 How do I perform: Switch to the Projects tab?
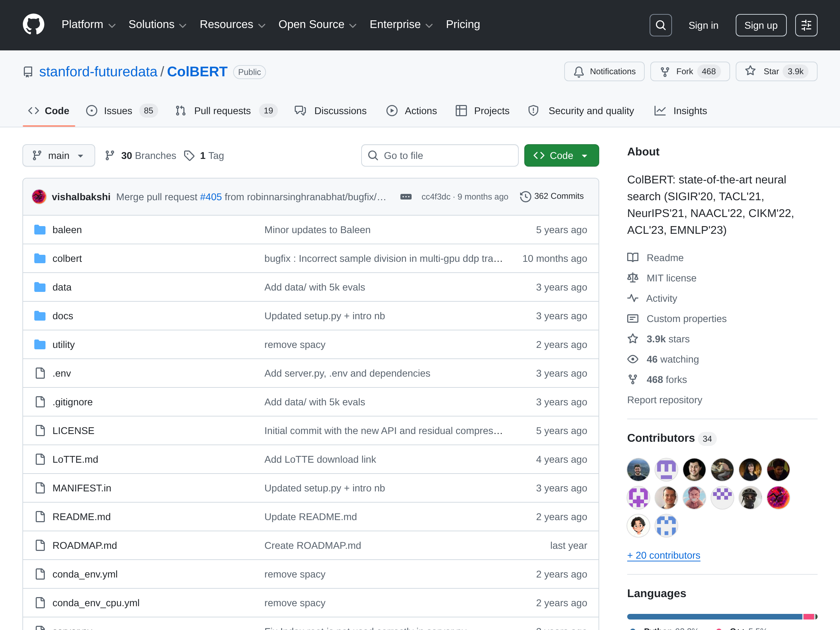coord(482,111)
